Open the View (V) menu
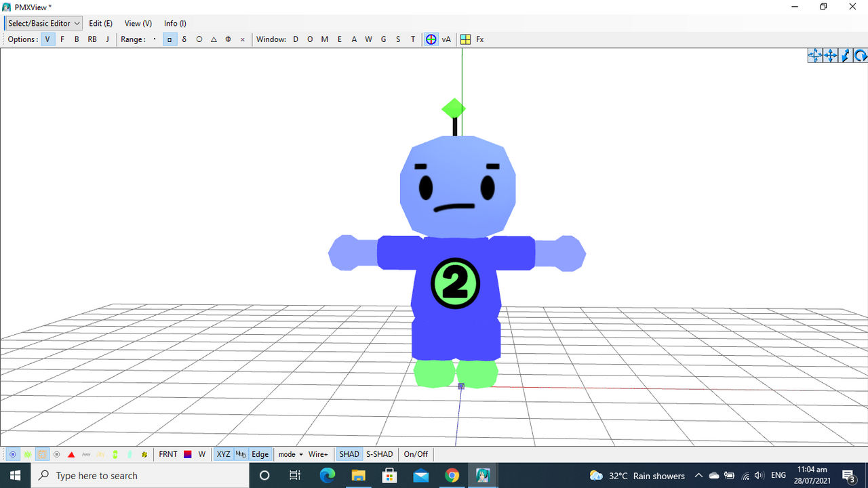This screenshot has width=868, height=488. coord(138,23)
